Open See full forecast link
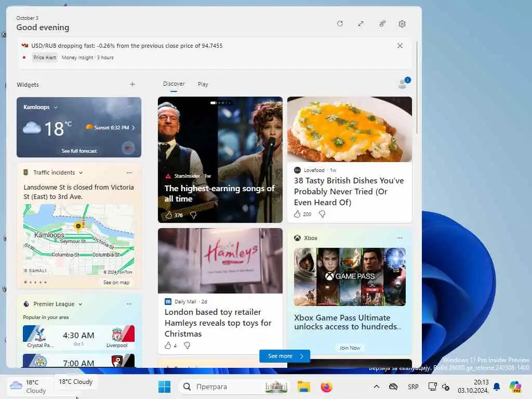This screenshot has height=399, width=532. 79,151
